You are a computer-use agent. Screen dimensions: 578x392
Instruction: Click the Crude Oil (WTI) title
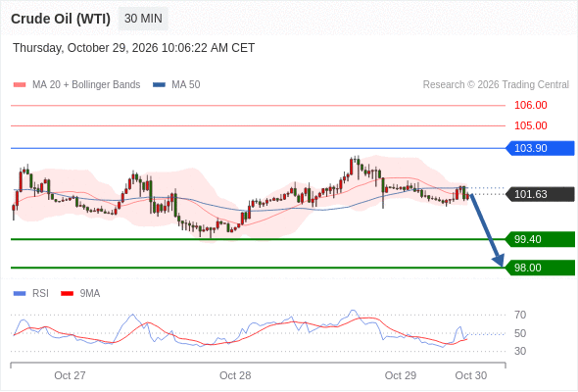[61, 19]
